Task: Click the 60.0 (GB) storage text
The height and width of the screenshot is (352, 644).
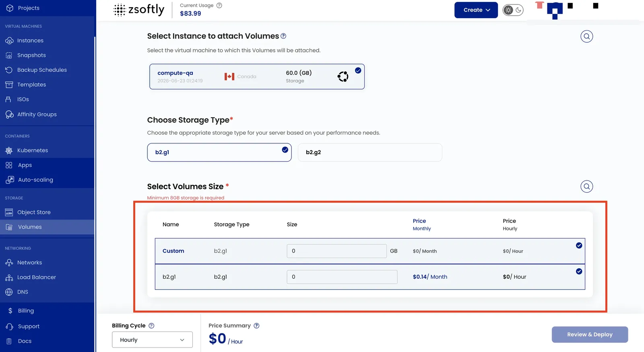Action: pyautogui.click(x=299, y=73)
